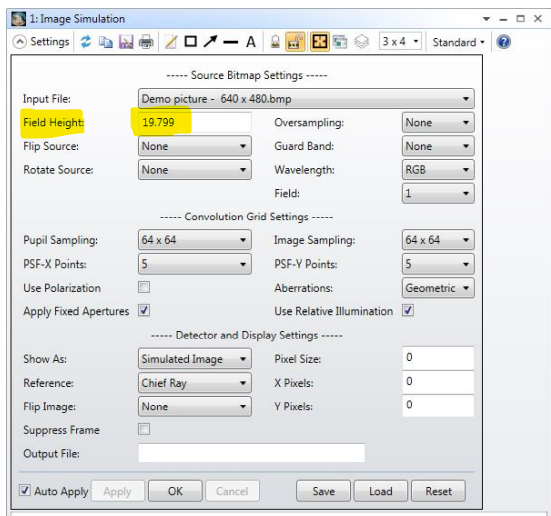
Task: Select the line annotation tool
Action: coord(231,43)
